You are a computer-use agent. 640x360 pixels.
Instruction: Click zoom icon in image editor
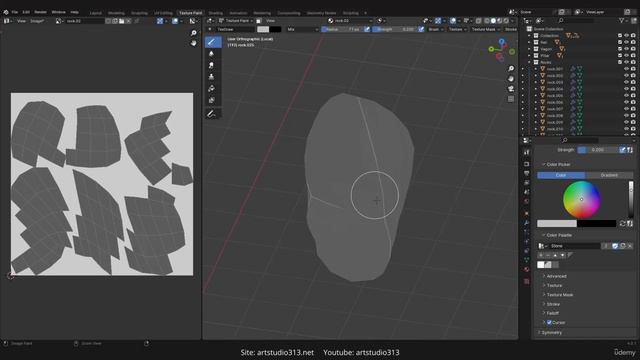click(x=193, y=33)
